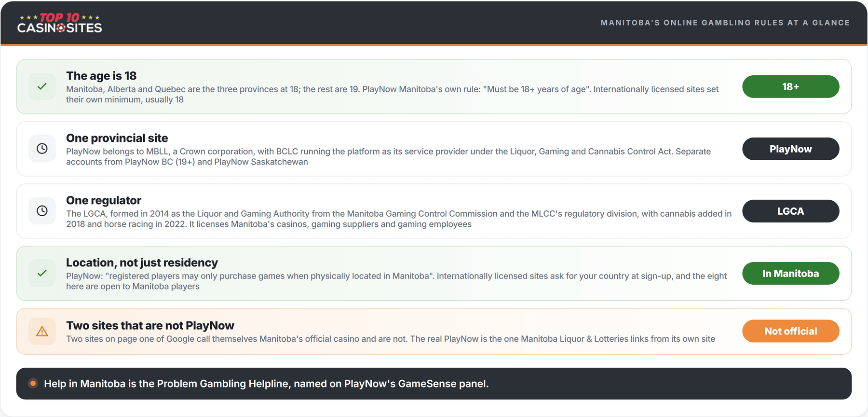Click the green checkmark icon beside 'The age is 18'
This screenshot has height=417, width=868.
pyautogui.click(x=42, y=86)
